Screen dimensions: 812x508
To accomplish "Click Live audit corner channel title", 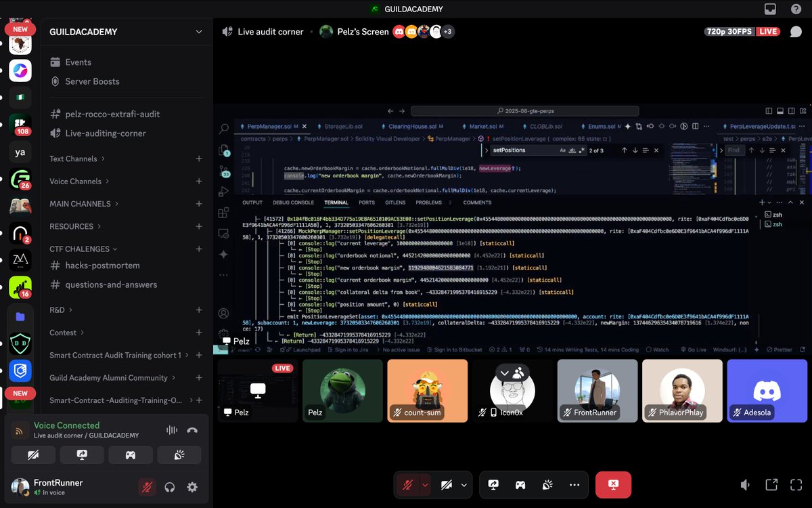I will [x=271, y=32].
